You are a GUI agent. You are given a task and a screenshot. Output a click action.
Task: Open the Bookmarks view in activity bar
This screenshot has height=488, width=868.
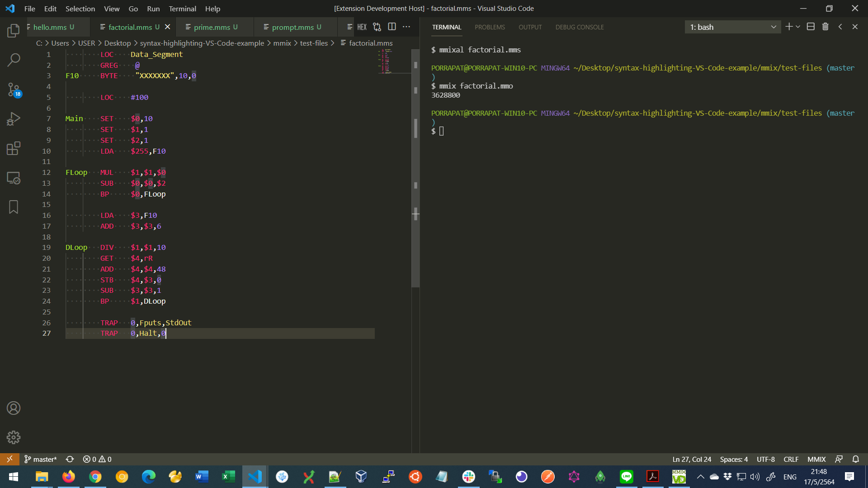point(14,207)
